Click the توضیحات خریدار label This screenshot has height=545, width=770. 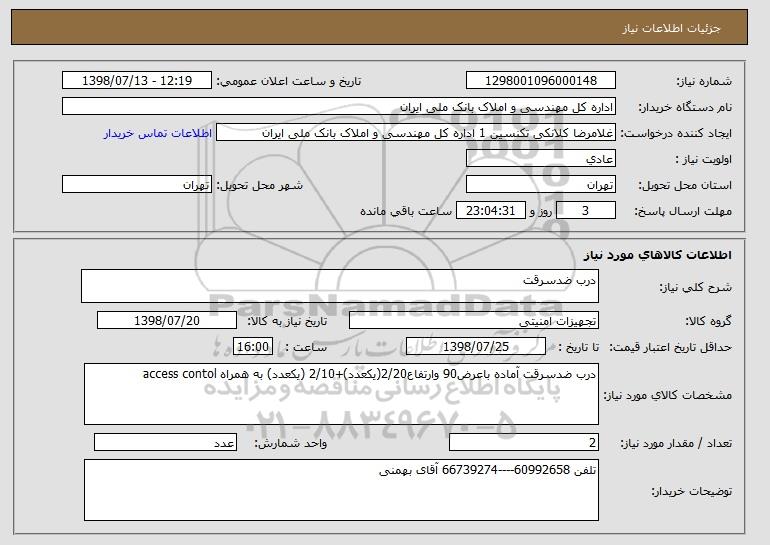point(691,491)
